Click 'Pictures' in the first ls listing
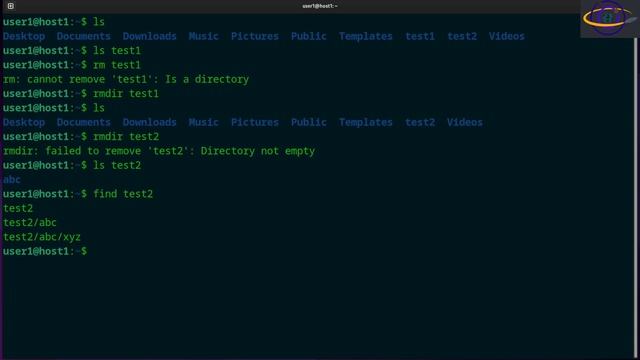The height and width of the screenshot is (360, 640). pyautogui.click(x=255, y=36)
